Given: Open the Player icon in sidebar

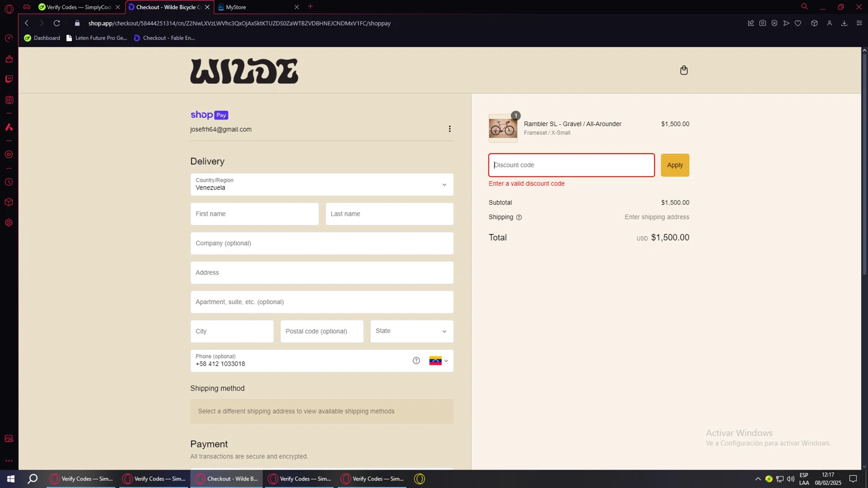Looking at the screenshot, I should coord(9,154).
